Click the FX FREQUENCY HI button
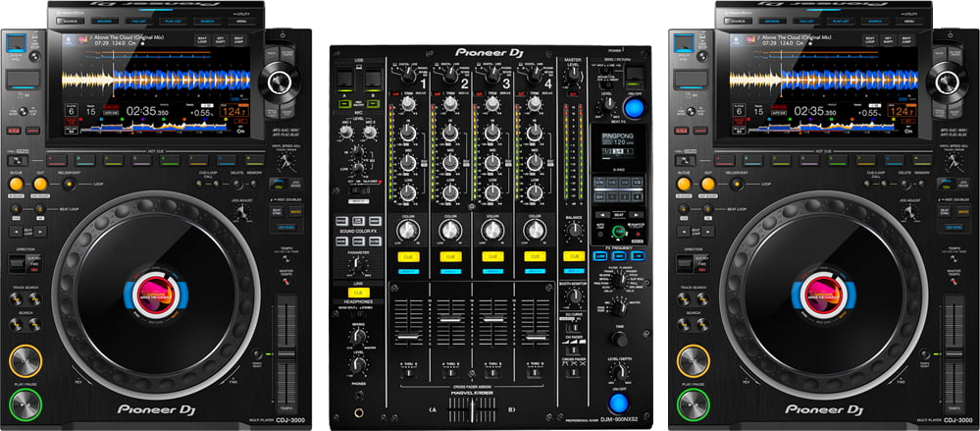This screenshot has width=980, height=431. pyautogui.click(x=638, y=256)
